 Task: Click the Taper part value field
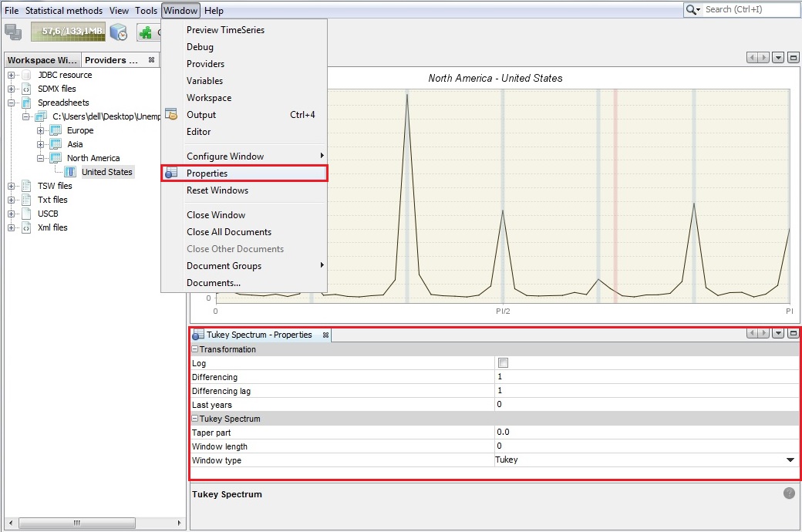point(645,433)
